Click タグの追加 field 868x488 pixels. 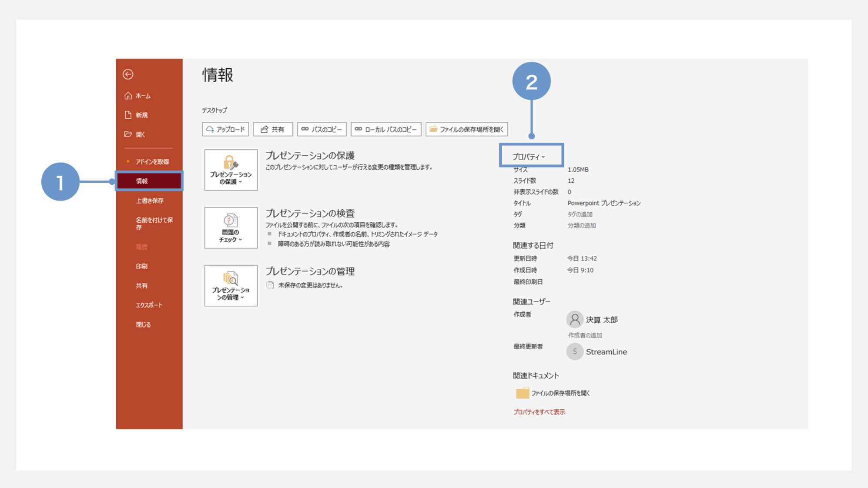[580, 214]
